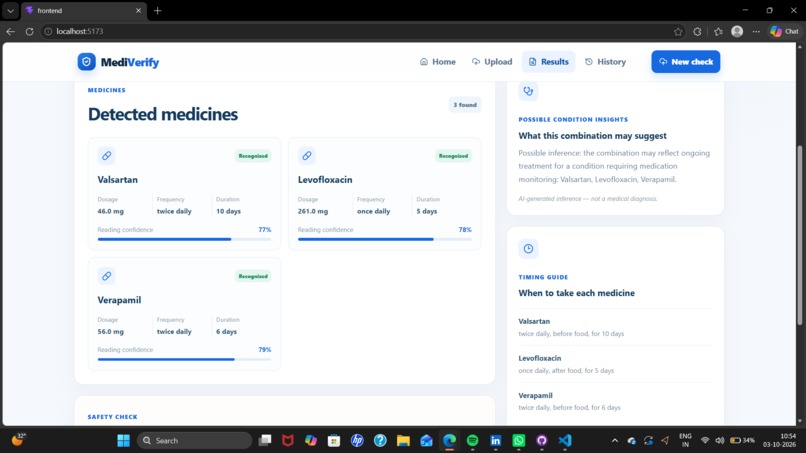Click Valsartan's reading confidence bar

point(184,239)
